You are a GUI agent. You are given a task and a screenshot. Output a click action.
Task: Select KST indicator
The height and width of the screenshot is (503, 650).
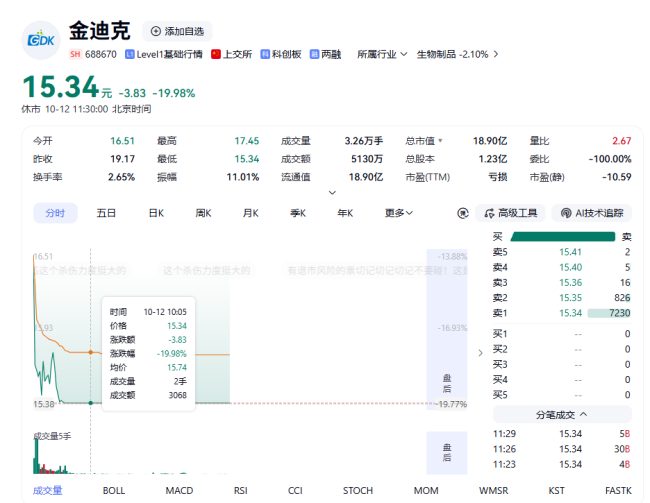coord(556,491)
